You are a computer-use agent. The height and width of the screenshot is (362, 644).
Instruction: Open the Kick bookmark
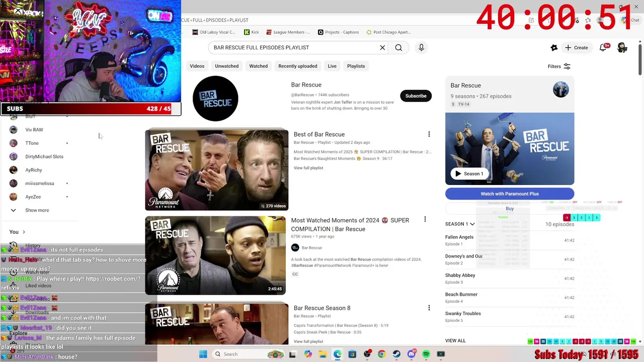tap(251, 32)
